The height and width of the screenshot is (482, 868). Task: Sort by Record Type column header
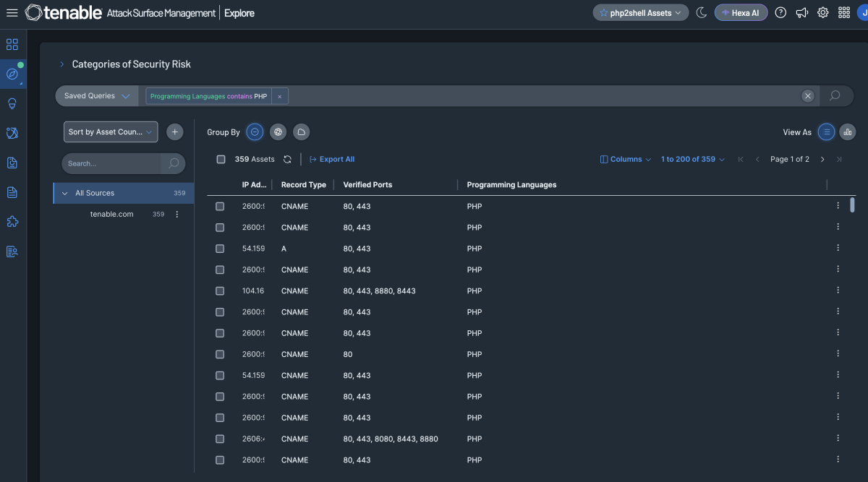(x=304, y=185)
